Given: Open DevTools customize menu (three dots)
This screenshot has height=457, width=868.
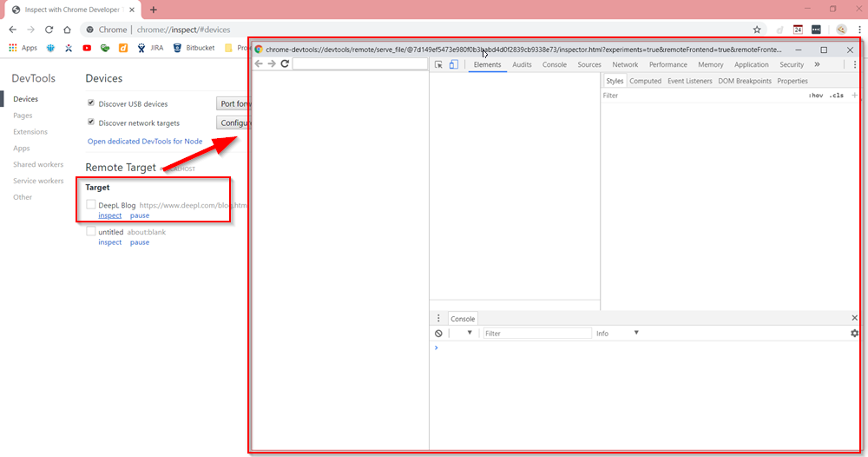Looking at the screenshot, I should coord(855,65).
